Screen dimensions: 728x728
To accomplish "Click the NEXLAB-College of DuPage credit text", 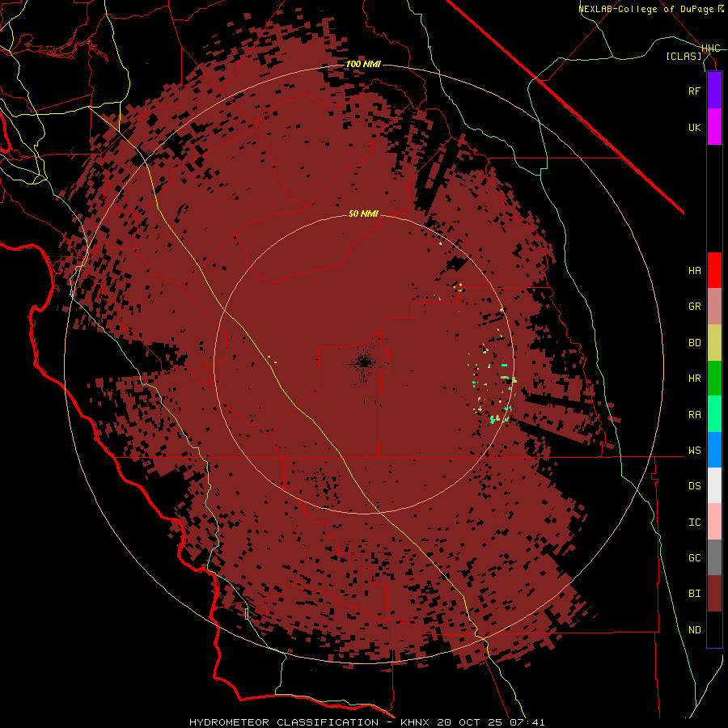I will click(x=645, y=9).
